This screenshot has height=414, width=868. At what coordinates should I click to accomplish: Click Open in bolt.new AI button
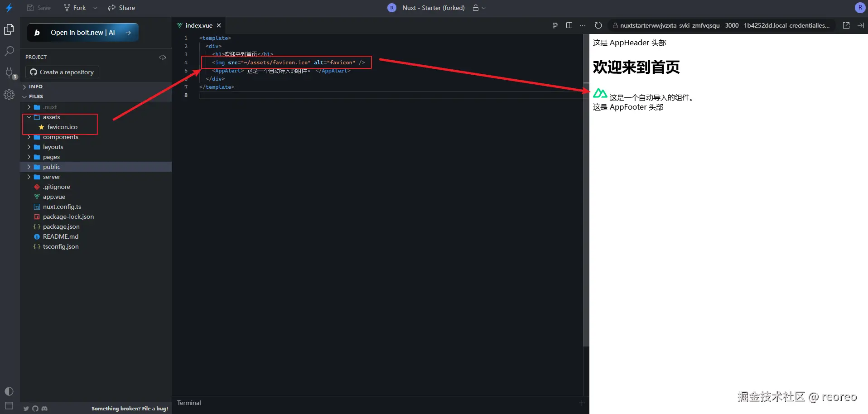point(83,33)
